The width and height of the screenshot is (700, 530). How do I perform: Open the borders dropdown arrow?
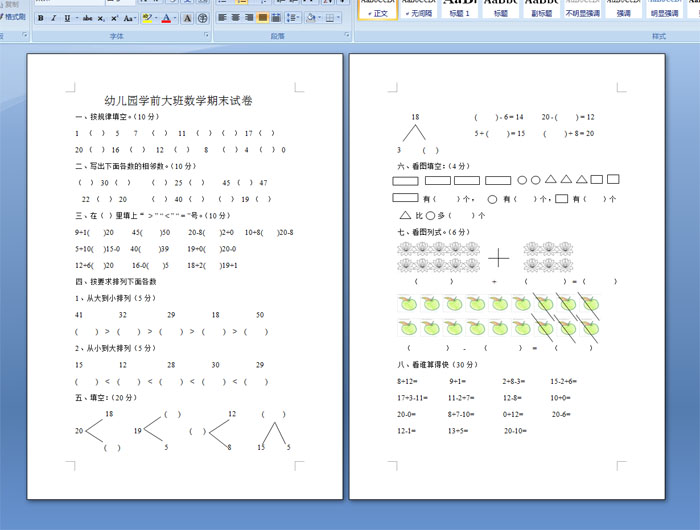coord(338,18)
